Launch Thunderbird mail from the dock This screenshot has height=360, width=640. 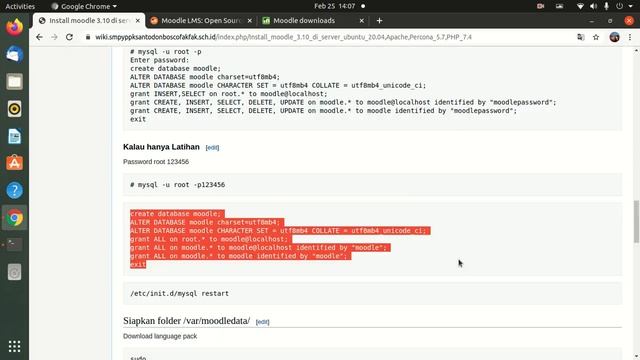click(x=14, y=54)
